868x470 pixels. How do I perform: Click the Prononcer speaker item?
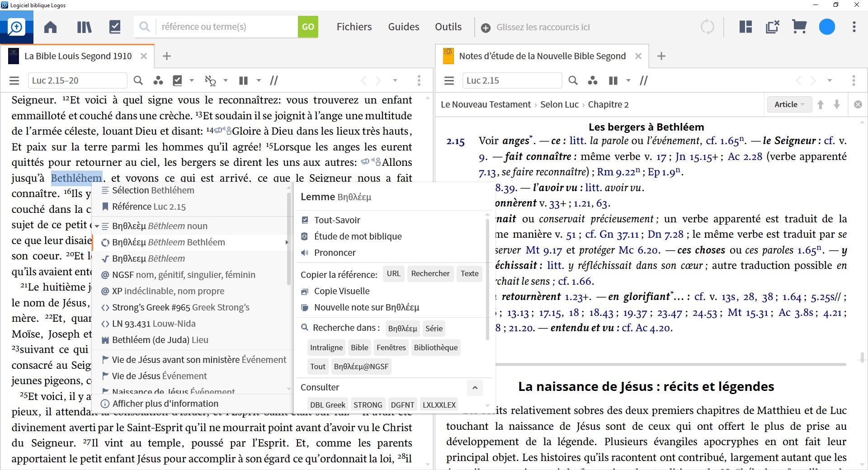tap(335, 253)
